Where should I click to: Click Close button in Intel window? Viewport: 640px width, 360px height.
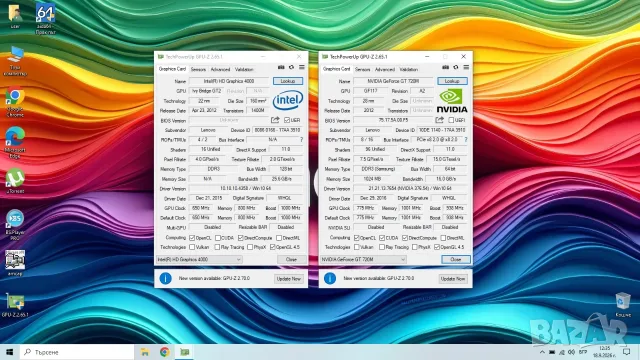point(291,259)
